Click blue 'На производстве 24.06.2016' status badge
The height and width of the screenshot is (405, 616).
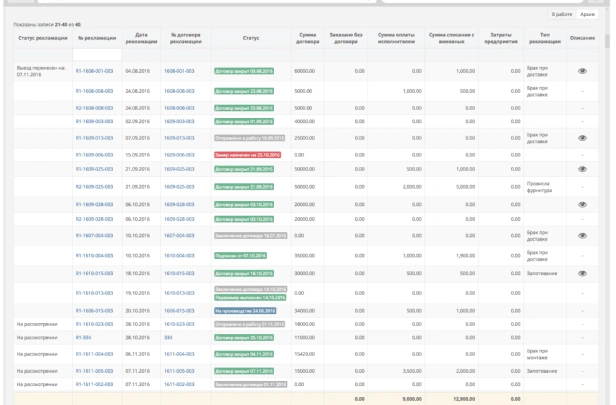[245, 310]
